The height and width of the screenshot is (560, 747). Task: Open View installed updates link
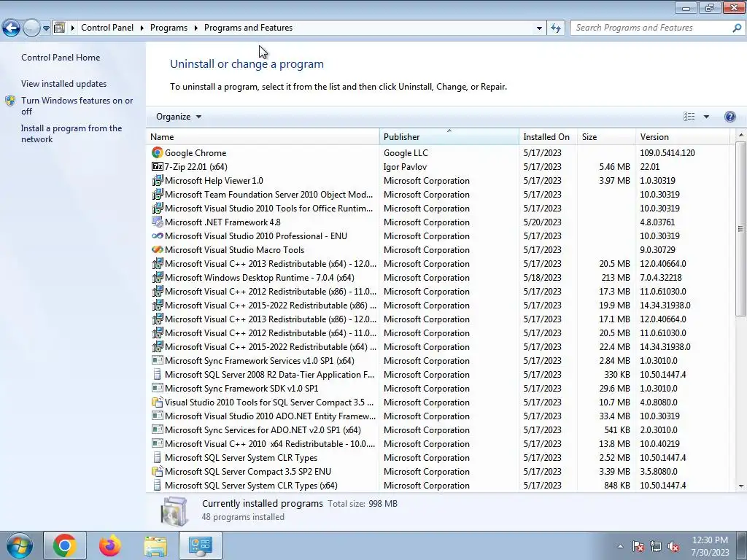64,84
